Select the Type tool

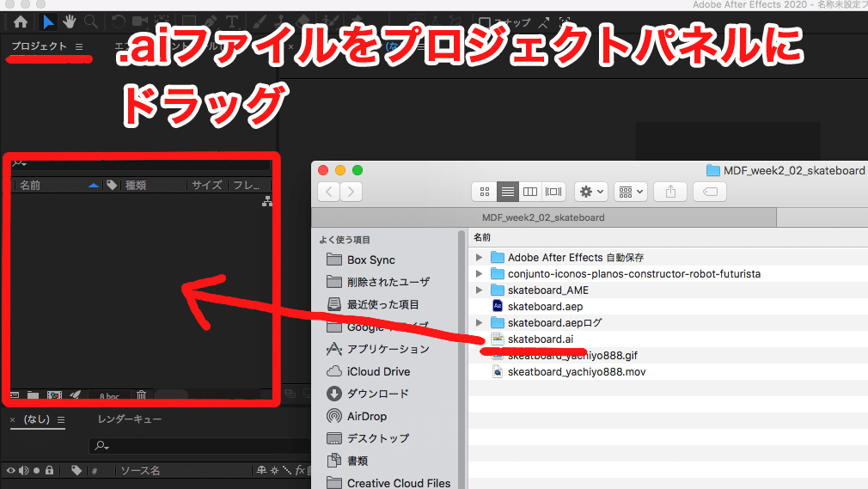pyautogui.click(x=232, y=22)
